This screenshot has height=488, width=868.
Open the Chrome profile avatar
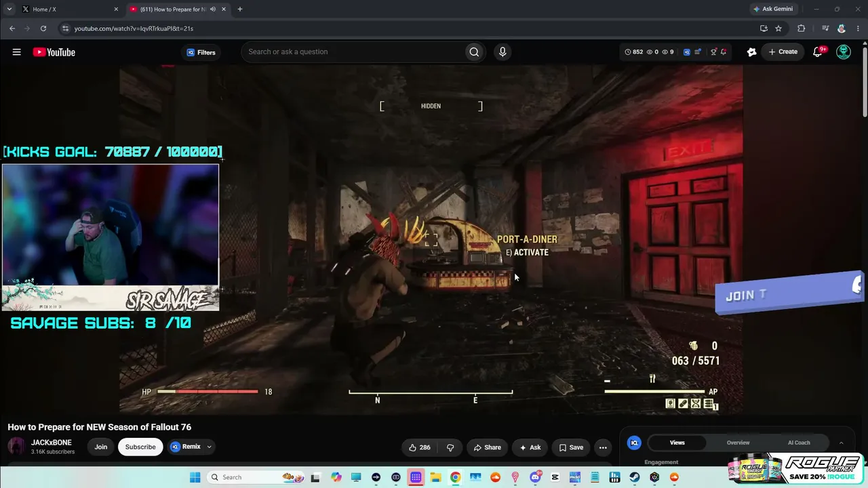pos(842,28)
